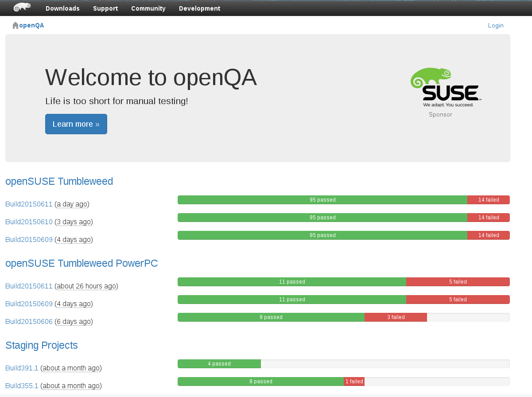Click 95 passed bar for Tumbleweed Build20150609
The width and height of the screenshot is (532, 397).
click(322, 235)
